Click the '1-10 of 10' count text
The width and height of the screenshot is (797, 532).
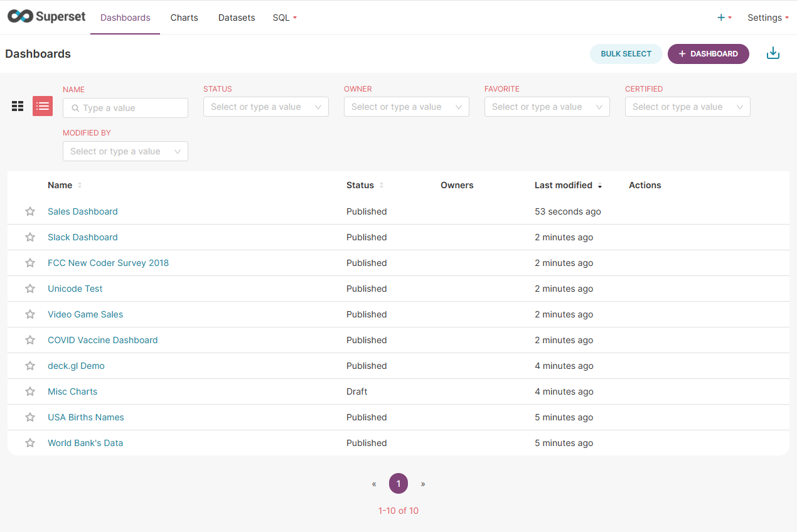point(398,511)
